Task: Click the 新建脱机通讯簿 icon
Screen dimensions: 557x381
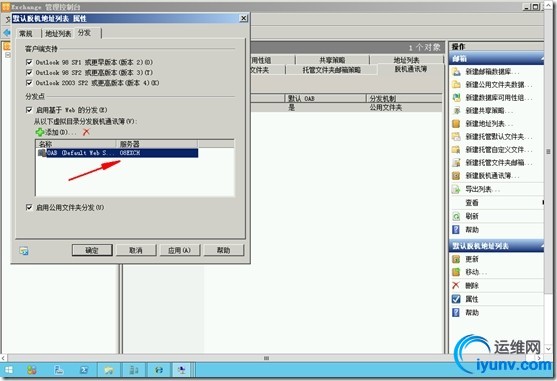Action: click(x=456, y=175)
